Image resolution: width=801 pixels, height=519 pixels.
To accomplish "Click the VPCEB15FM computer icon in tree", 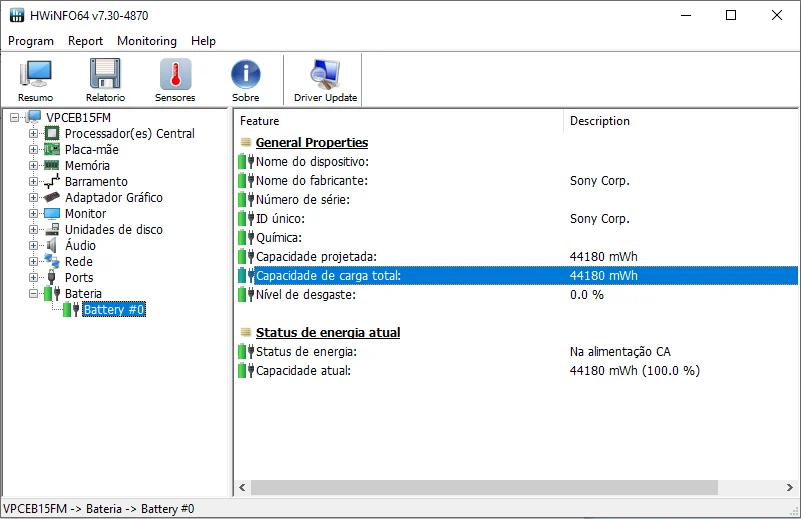I will [34, 117].
